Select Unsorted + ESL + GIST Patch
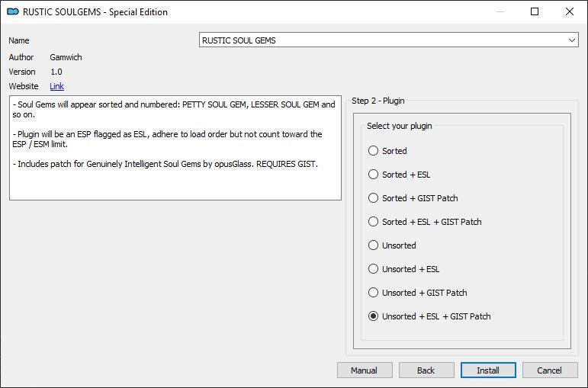Viewport: 588px width, 388px height. (x=429, y=316)
